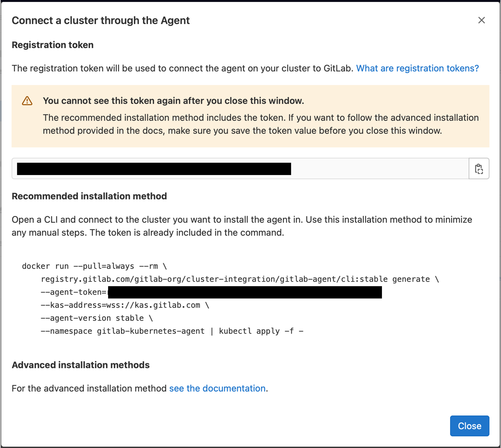This screenshot has width=501, height=448.
Task: Place cursor on the 'docker run --pull=always' line
Action: 94,266
